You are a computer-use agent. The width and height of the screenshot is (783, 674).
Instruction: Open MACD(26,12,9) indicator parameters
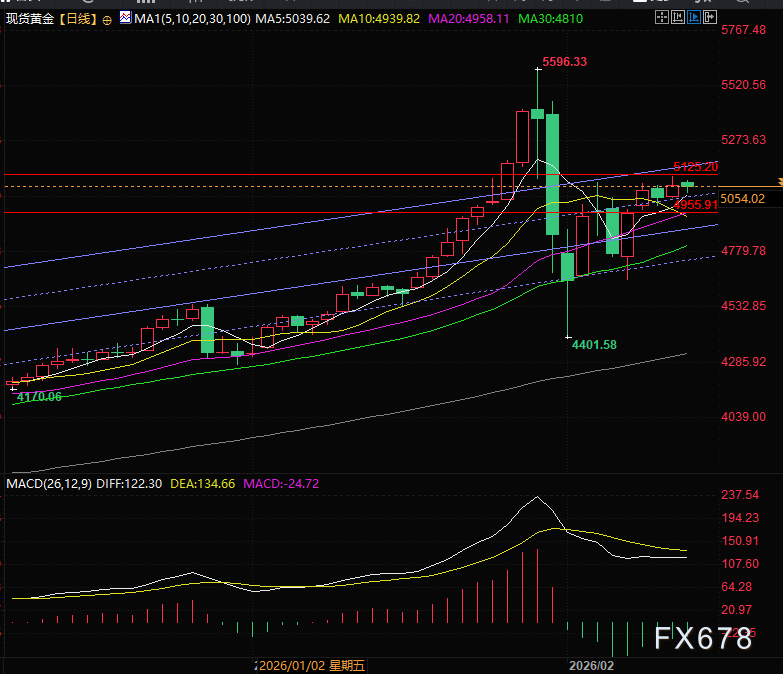tap(47, 484)
